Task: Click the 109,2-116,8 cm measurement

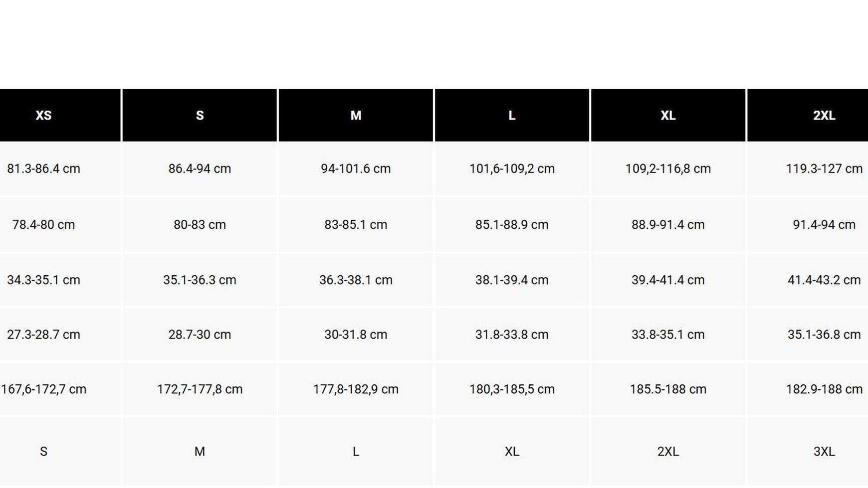Action: pyautogui.click(x=668, y=169)
